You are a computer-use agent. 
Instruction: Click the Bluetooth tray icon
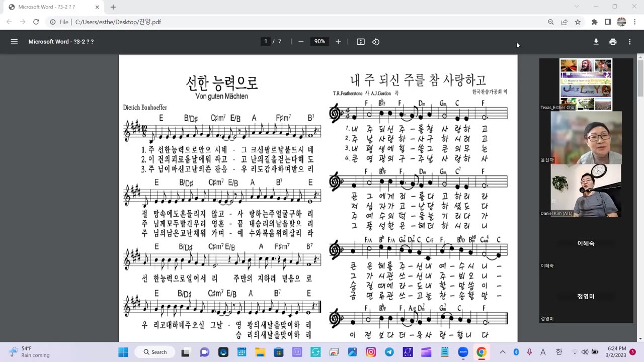[x=516, y=352]
